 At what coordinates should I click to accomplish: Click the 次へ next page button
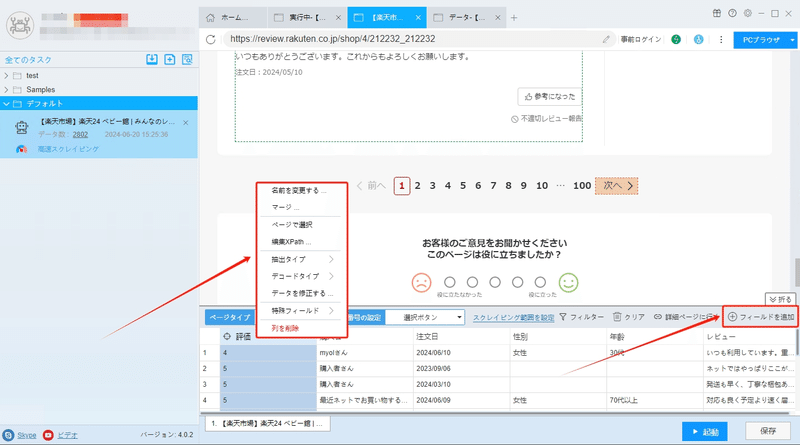(x=616, y=186)
